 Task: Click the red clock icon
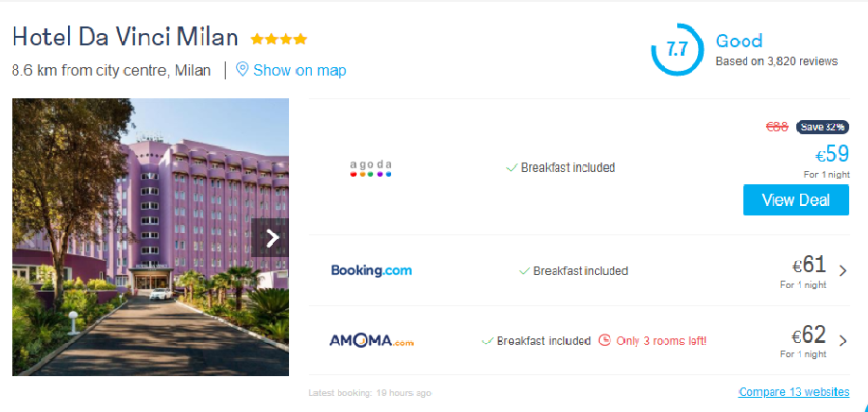pos(605,341)
